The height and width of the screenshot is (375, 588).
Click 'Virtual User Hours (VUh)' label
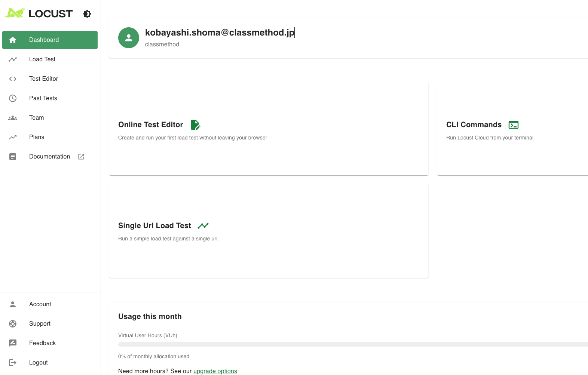click(x=148, y=336)
